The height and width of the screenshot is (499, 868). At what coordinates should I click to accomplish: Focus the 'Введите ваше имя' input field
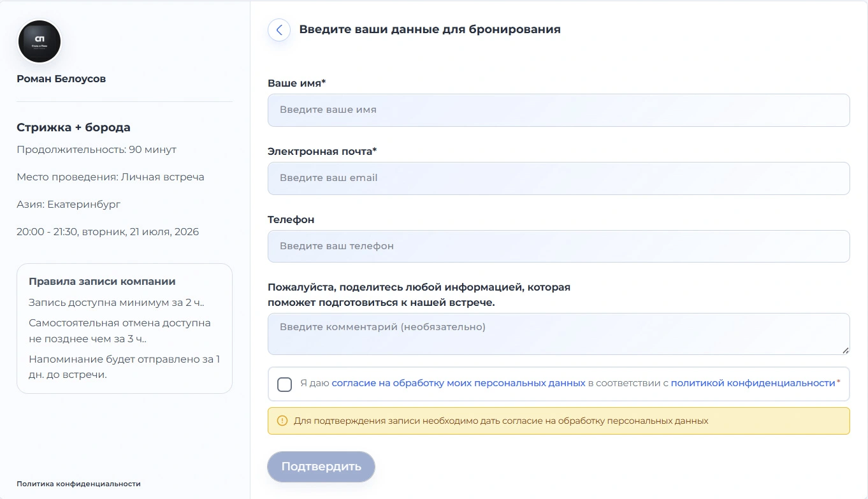tap(558, 110)
